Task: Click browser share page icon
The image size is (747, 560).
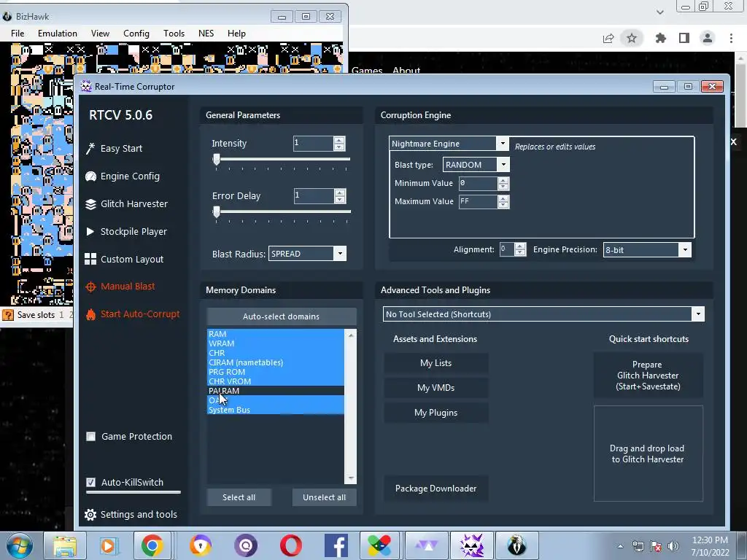Action: click(x=608, y=38)
